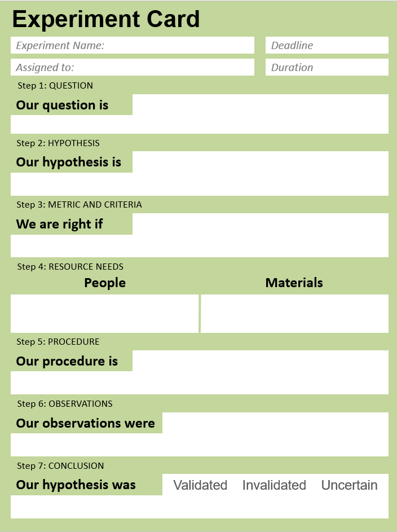Click the Step 1: QUESTION heading
397x532 pixels.
[x=55, y=86]
